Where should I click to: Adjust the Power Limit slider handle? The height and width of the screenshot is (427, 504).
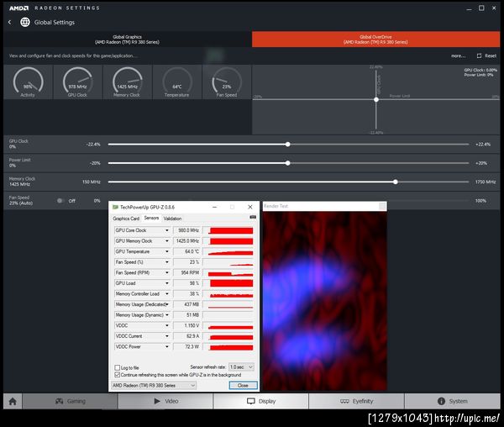(288, 163)
